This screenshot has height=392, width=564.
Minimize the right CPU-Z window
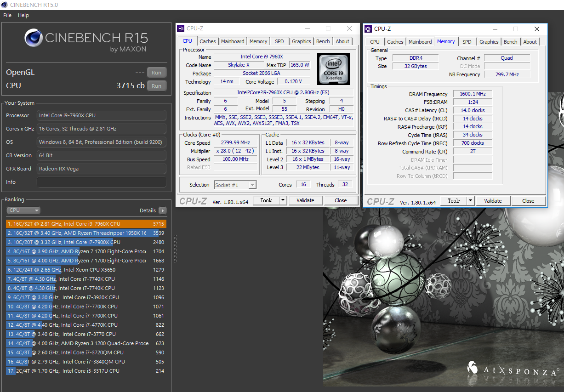point(495,29)
